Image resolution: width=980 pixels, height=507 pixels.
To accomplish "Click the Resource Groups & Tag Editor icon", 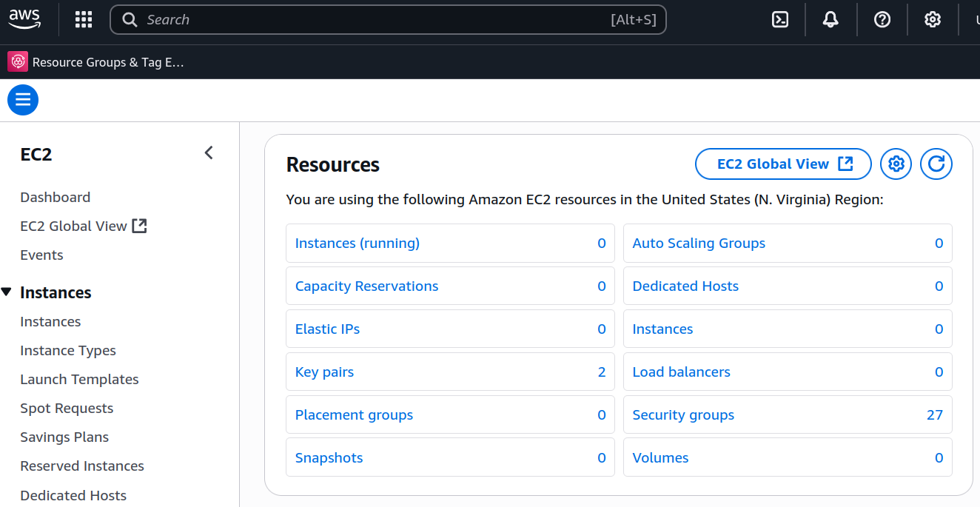I will 18,62.
